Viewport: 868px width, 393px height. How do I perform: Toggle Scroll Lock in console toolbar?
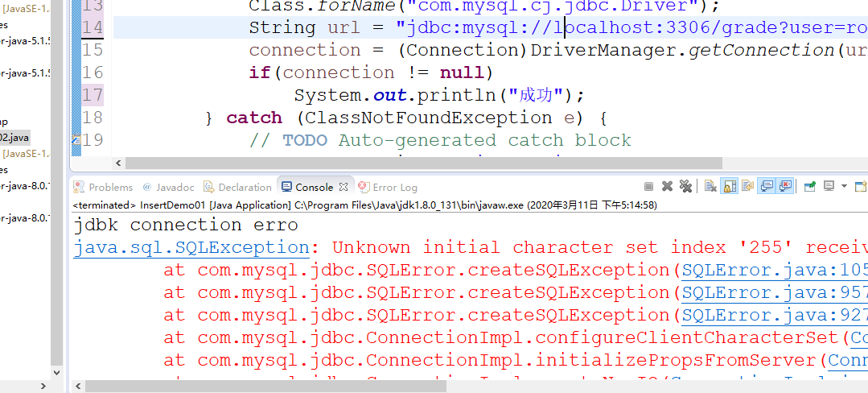pos(729,186)
